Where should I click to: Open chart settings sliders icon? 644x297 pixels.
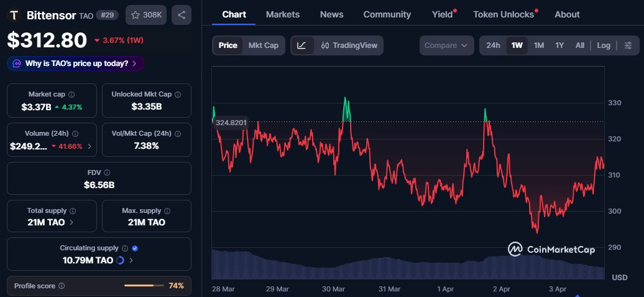[628, 45]
